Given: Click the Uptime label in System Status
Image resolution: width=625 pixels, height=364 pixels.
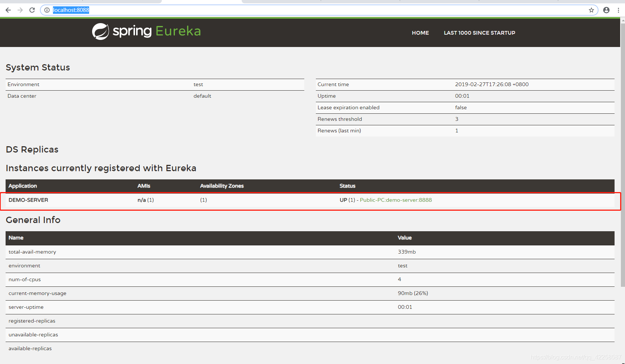Looking at the screenshot, I should pyautogui.click(x=327, y=96).
